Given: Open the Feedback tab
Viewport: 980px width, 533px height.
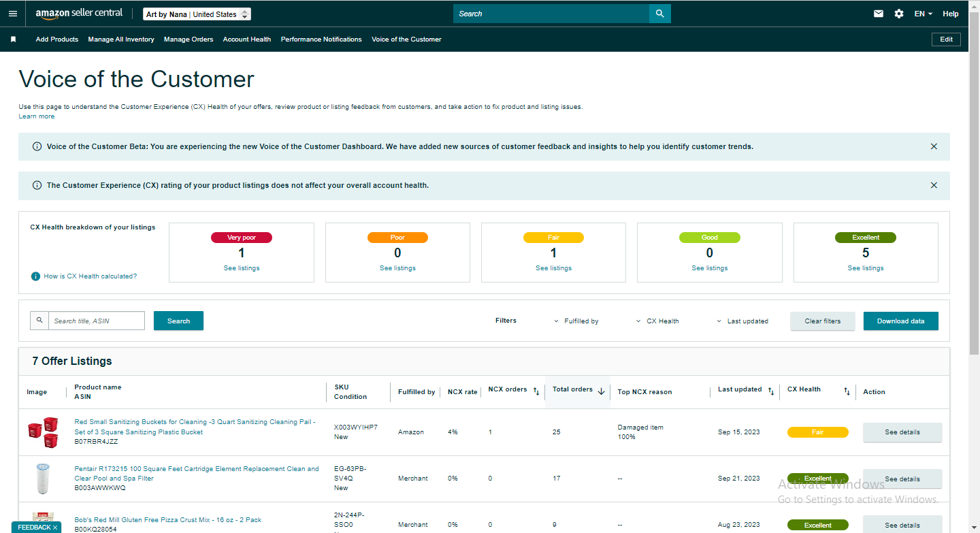Looking at the screenshot, I should coord(34,528).
